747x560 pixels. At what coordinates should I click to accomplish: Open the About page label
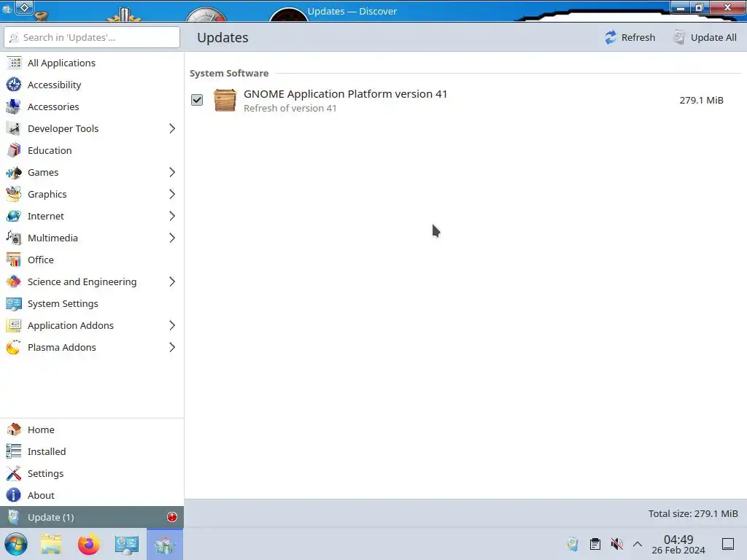pyautogui.click(x=41, y=495)
